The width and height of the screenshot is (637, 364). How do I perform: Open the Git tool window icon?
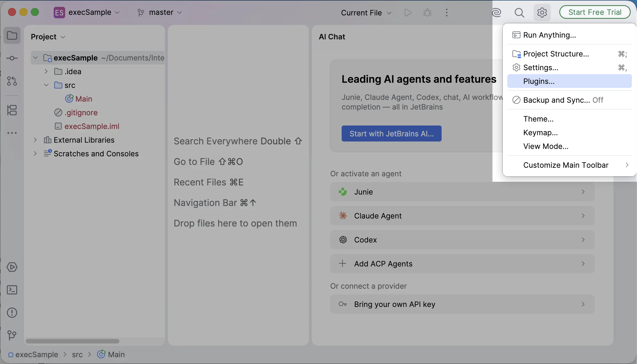pyautogui.click(x=12, y=335)
